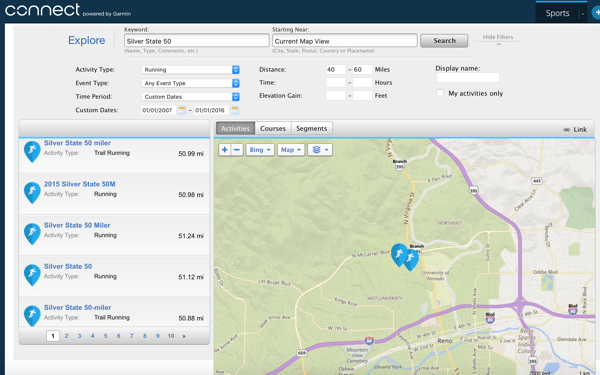Click the Link button above the map

click(575, 129)
